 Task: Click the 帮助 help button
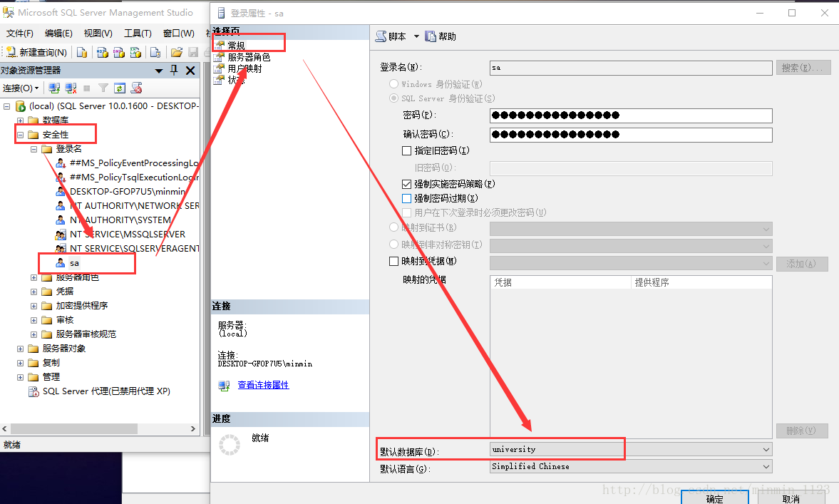click(441, 36)
